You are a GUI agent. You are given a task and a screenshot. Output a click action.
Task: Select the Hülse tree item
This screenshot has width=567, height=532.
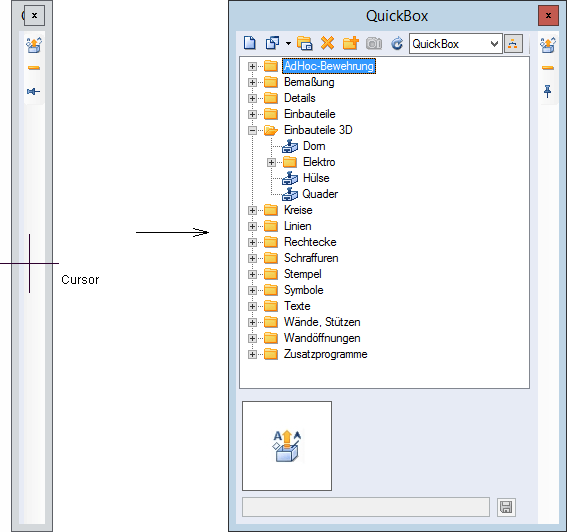point(316,178)
